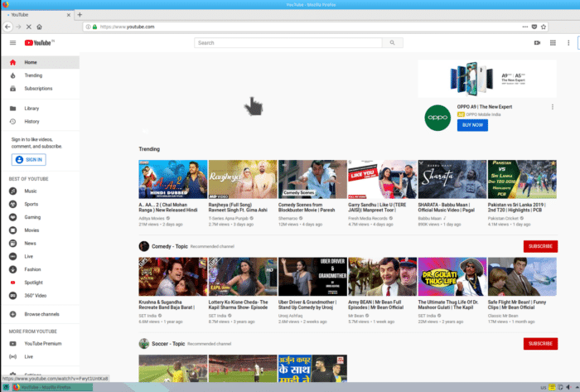Open The Ultimate Thug Life Dr. Gulati thumbnail
The height and width of the screenshot is (392, 580).
point(452,277)
